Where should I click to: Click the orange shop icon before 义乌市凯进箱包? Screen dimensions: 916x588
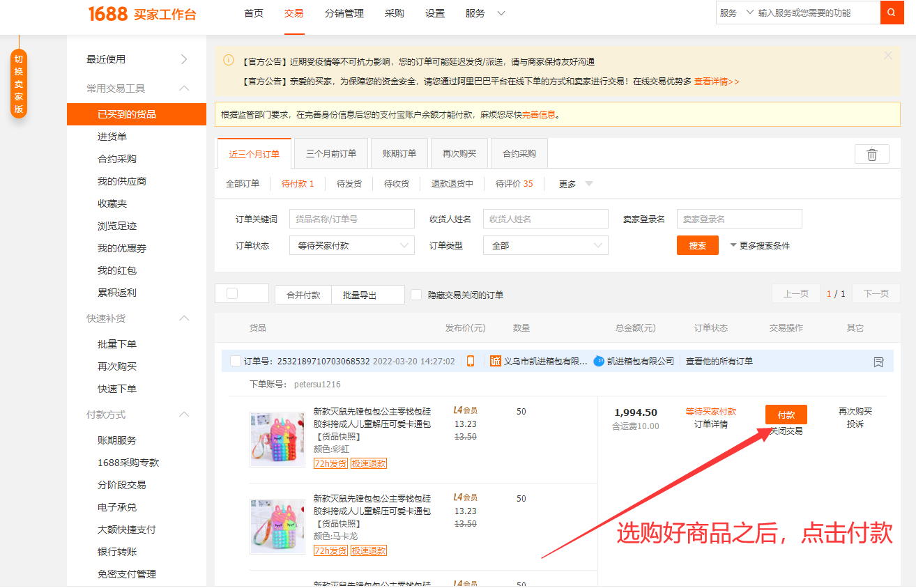[x=496, y=361]
